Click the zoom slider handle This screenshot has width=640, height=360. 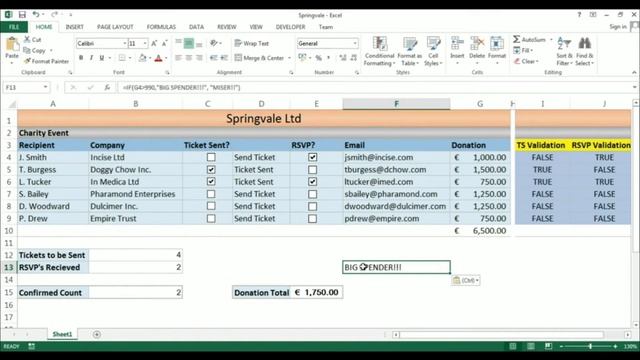[x=590, y=347]
